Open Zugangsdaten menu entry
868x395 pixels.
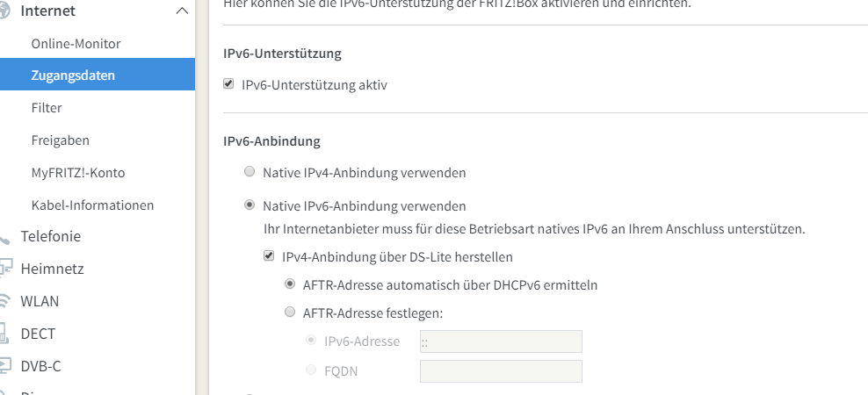(73, 75)
